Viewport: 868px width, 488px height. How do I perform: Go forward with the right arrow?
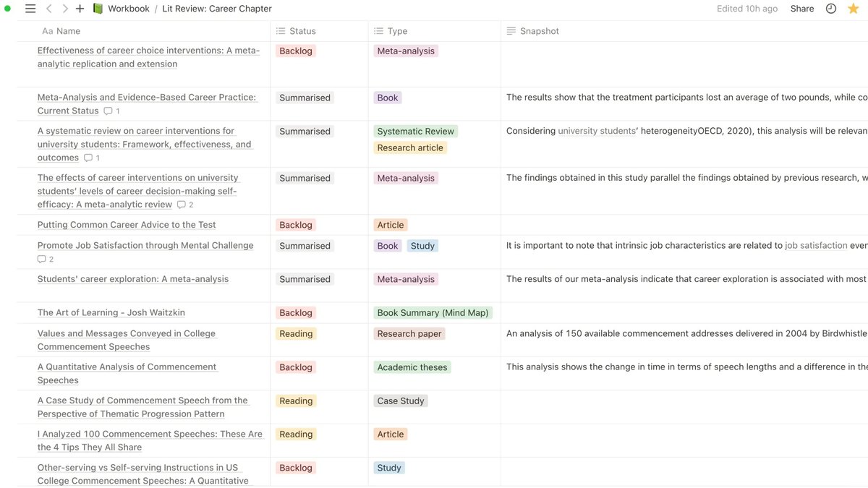65,9
